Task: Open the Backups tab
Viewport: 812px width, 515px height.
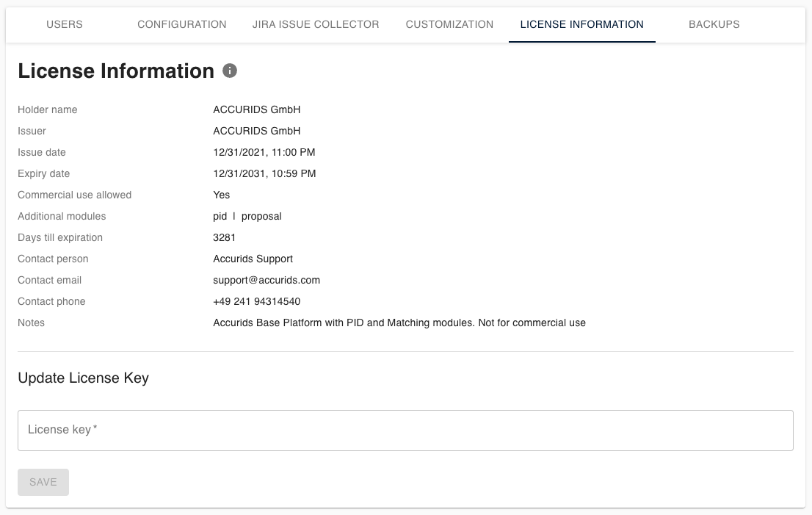Action: coord(714,24)
